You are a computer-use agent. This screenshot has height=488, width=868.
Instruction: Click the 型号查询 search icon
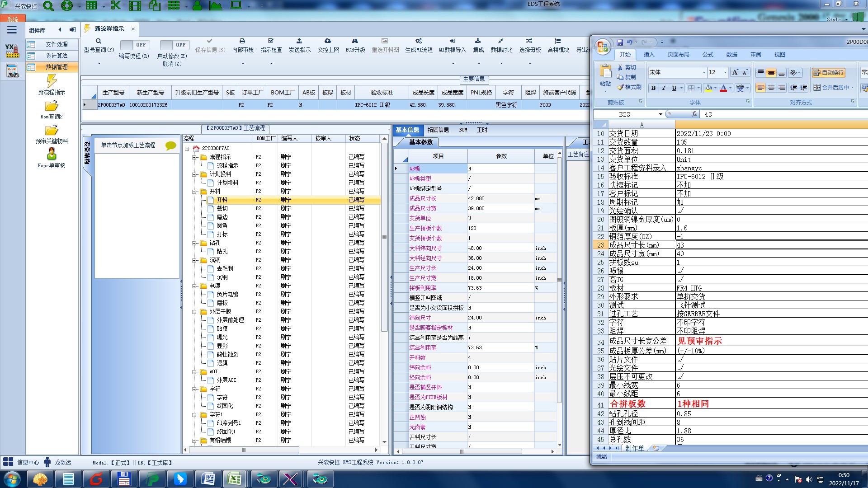tap(99, 41)
